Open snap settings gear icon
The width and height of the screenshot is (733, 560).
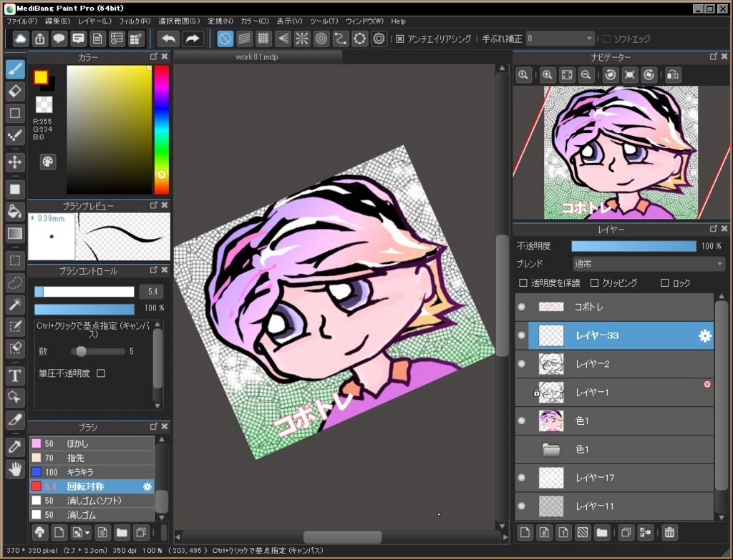coord(379,39)
